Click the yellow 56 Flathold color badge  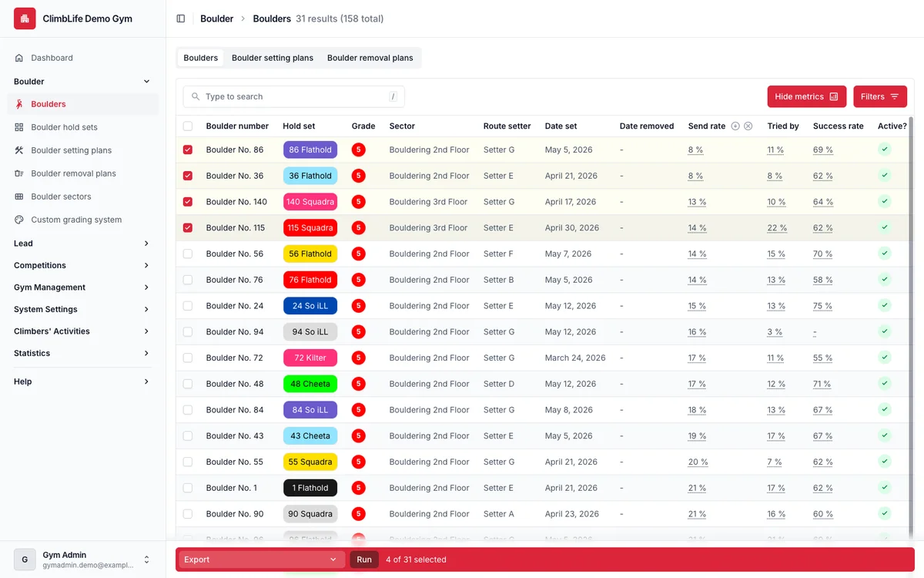pos(310,254)
